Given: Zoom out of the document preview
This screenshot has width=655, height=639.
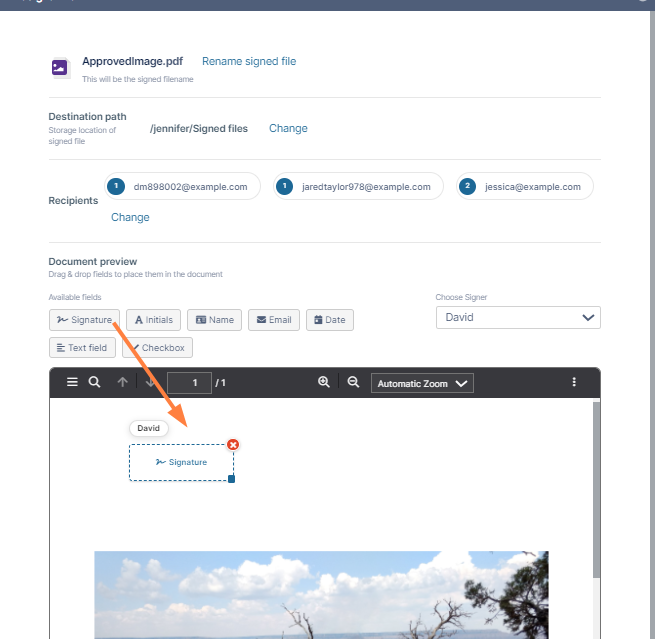Looking at the screenshot, I should tap(353, 382).
